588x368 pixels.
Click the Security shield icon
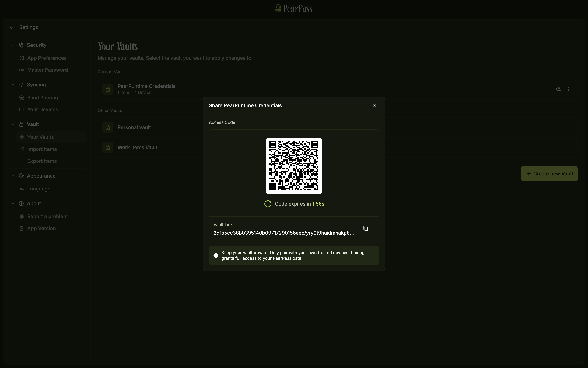click(x=21, y=45)
